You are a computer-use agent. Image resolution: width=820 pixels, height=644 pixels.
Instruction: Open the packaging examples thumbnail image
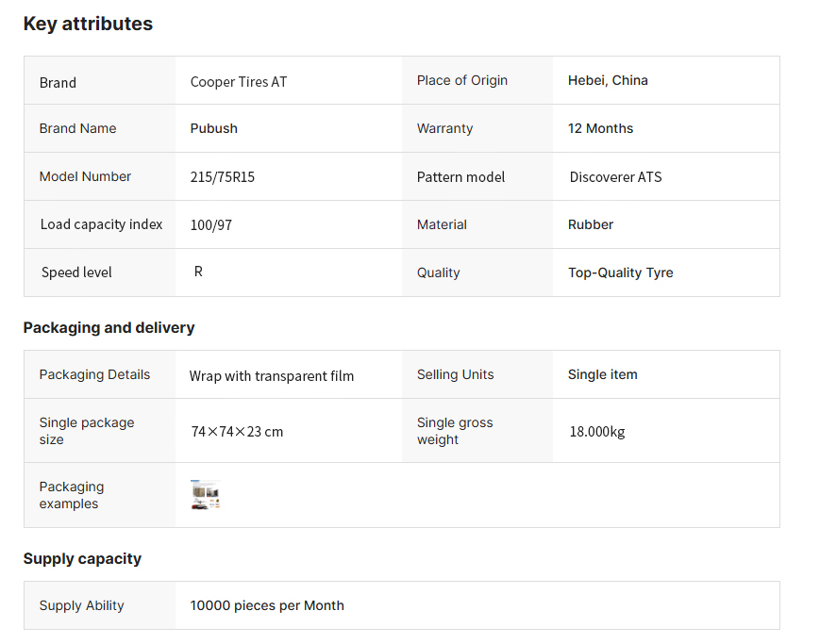(206, 495)
